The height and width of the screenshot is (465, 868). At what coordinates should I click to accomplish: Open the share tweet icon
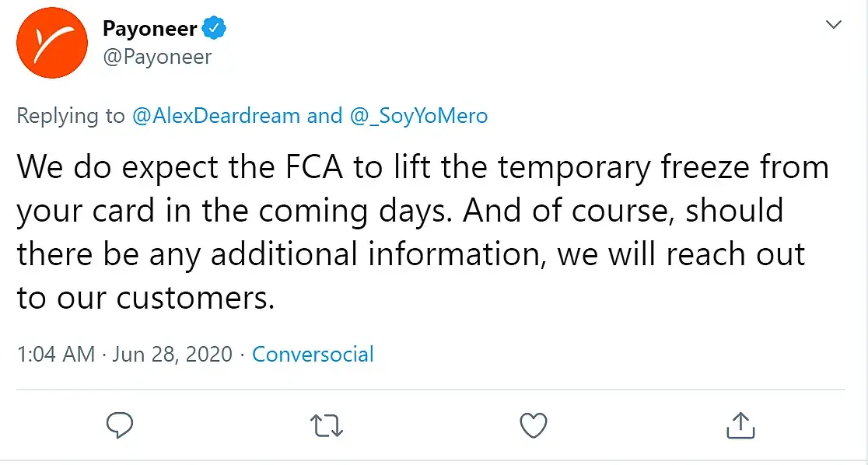coord(740,425)
